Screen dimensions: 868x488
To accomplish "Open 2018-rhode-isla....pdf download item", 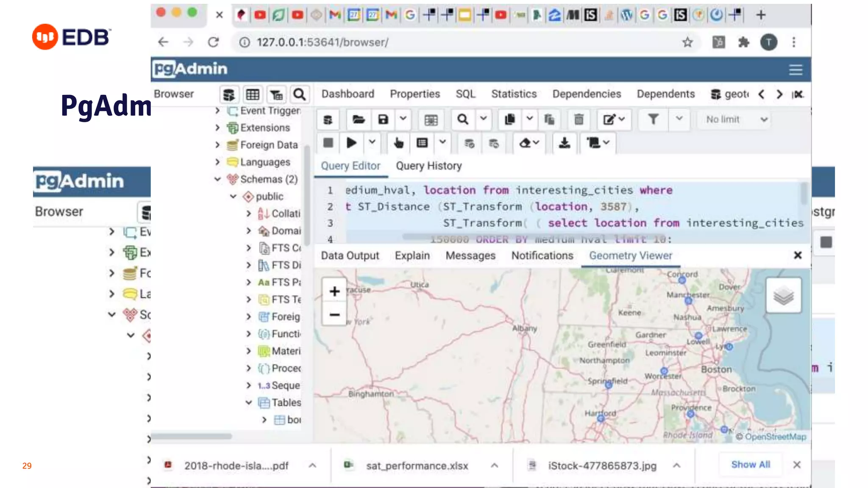I will pos(236,466).
